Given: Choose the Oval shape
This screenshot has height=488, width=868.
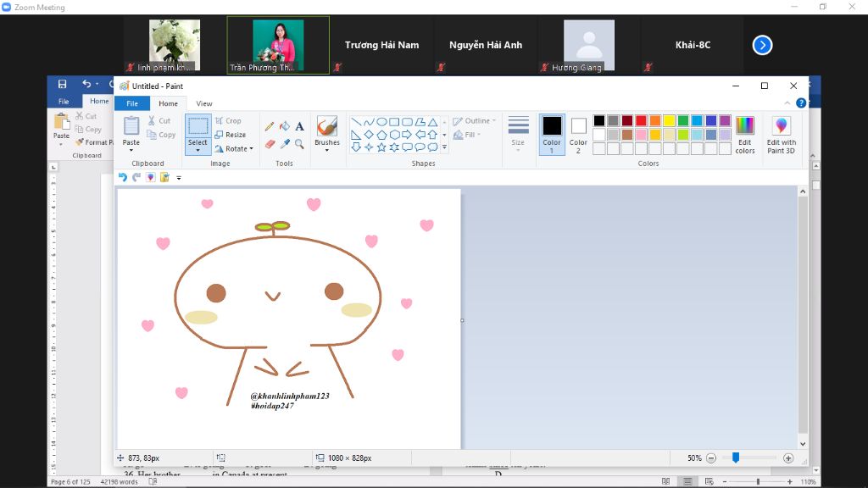Looking at the screenshot, I should point(381,122).
